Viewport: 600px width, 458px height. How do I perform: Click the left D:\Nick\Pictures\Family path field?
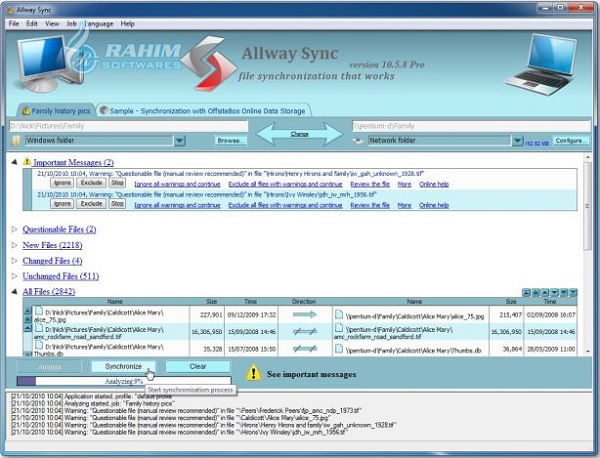[x=129, y=126]
